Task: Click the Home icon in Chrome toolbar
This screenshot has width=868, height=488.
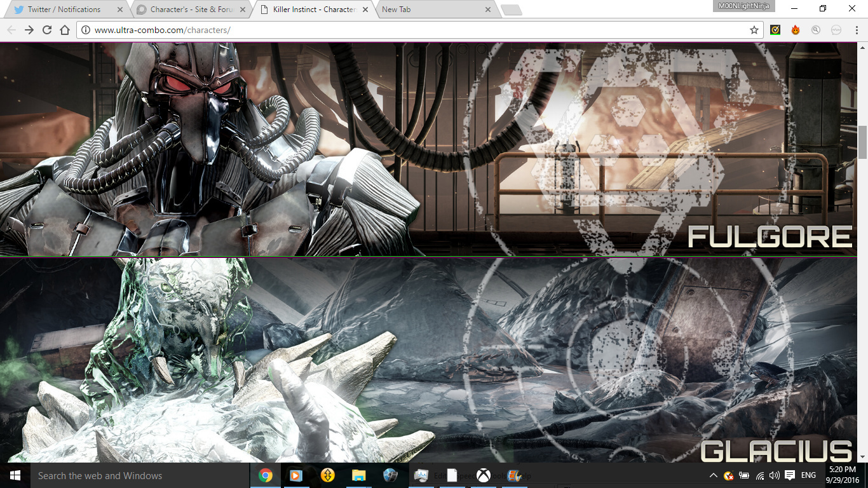Action: tap(65, 30)
